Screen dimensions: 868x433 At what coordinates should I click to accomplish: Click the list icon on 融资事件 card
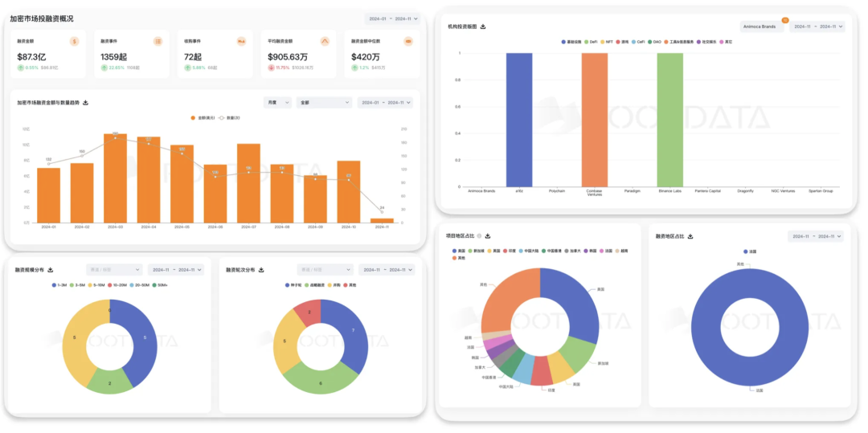[158, 41]
